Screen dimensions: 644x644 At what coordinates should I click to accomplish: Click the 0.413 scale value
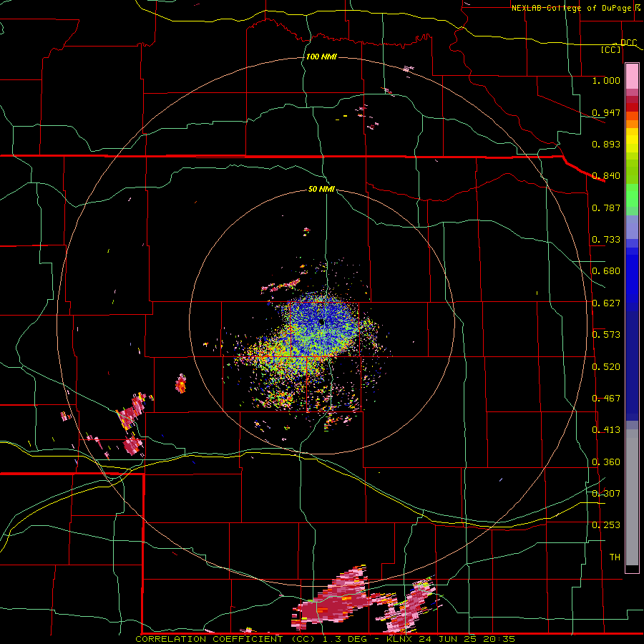pos(606,430)
